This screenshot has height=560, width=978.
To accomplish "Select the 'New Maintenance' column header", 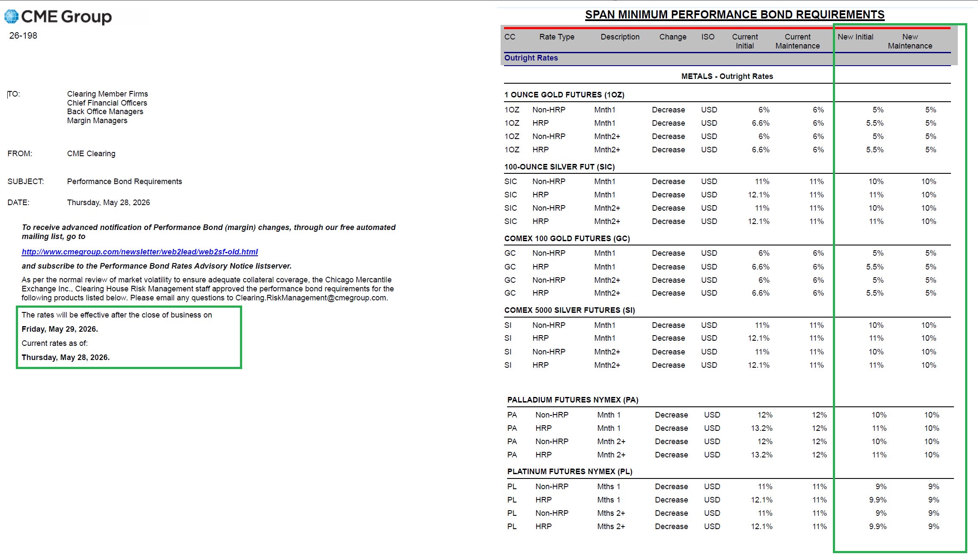I will point(910,41).
